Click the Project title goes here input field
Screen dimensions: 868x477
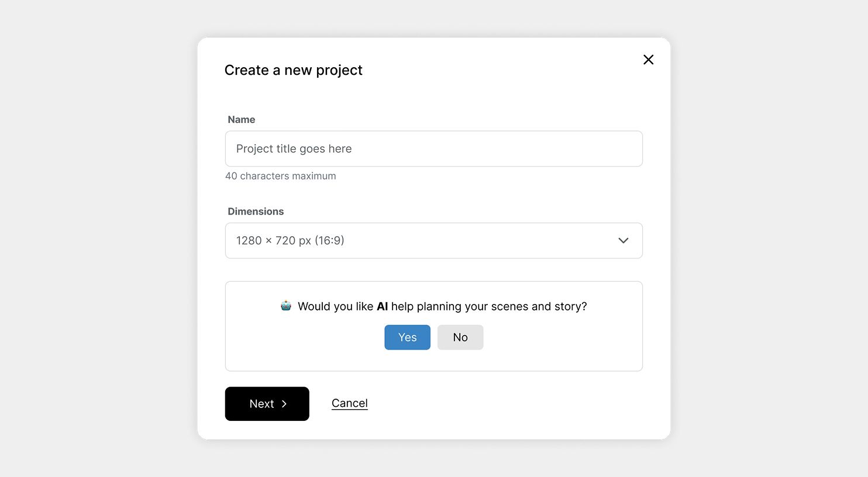point(433,148)
